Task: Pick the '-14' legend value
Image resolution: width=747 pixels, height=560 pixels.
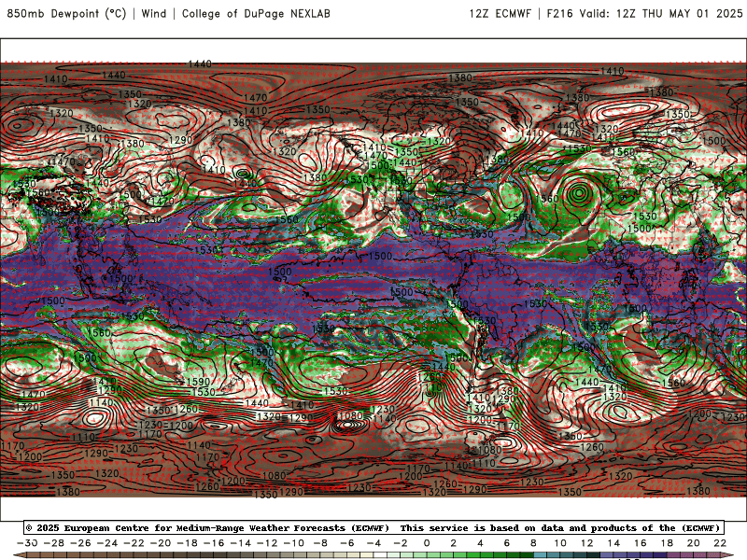Action: (x=241, y=543)
